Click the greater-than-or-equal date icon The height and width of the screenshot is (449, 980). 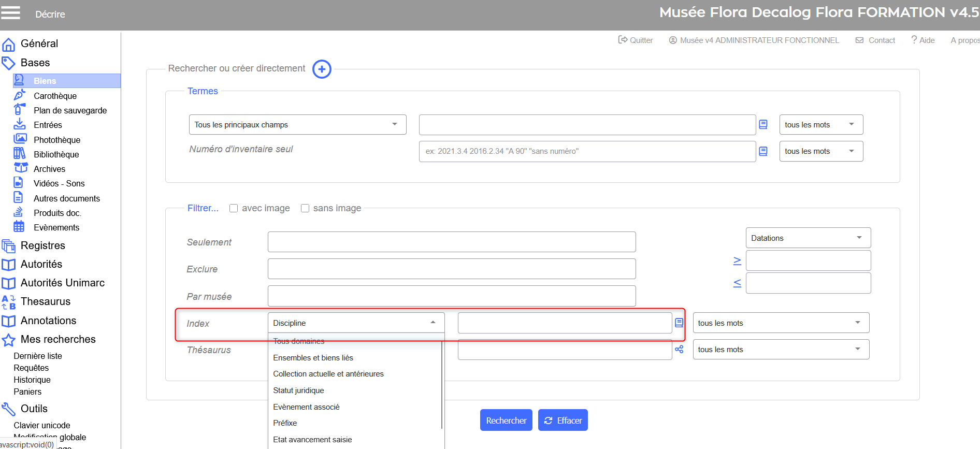click(x=737, y=261)
